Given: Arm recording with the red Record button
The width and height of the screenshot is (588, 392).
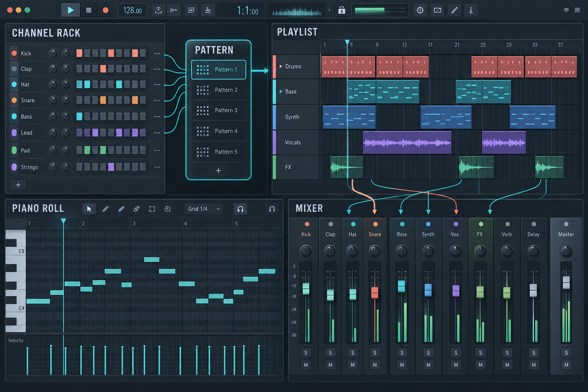Looking at the screenshot, I should 106,10.
